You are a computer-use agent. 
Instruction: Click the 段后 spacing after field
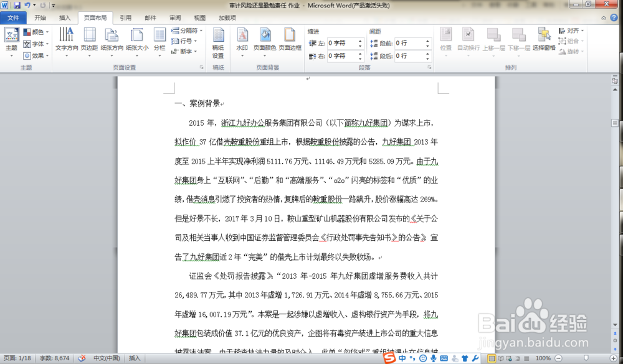click(410, 56)
